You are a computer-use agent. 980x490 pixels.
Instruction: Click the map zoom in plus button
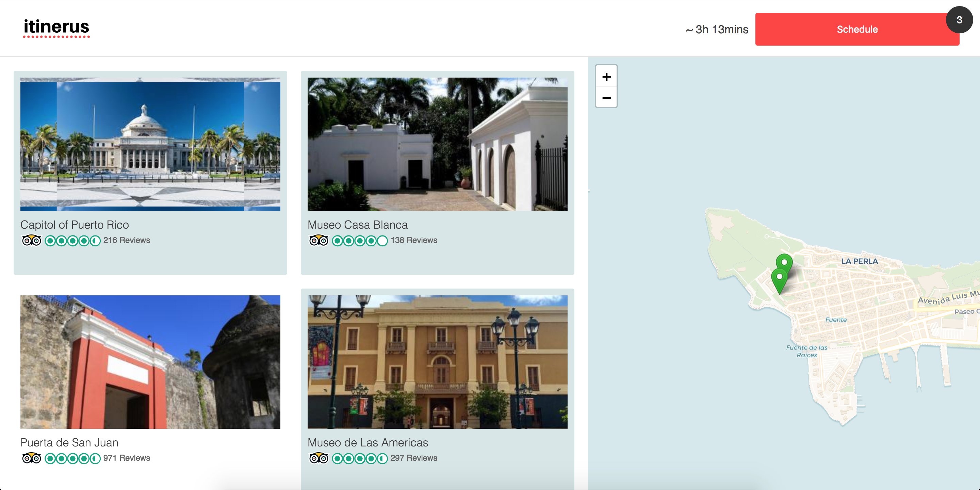click(x=606, y=77)
